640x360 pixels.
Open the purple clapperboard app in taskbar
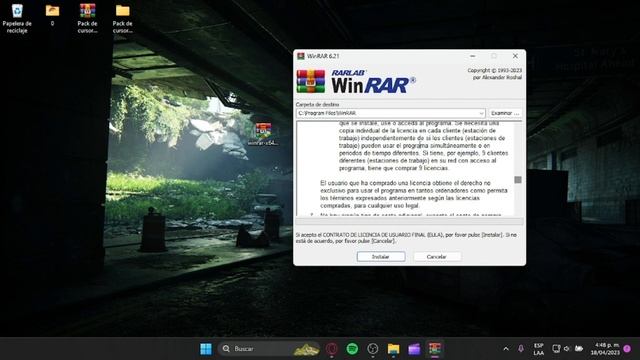(414, 349)
